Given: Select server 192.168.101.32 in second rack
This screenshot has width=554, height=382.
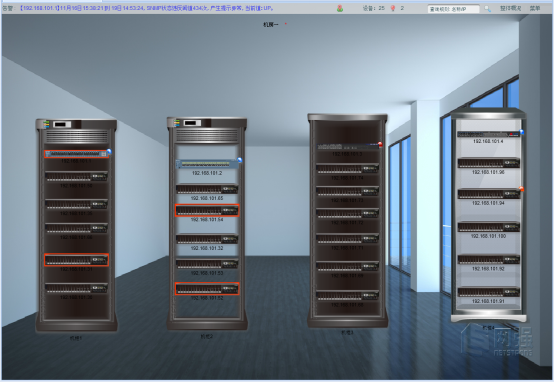Looking at the screenshot, I should click(207, 239).
